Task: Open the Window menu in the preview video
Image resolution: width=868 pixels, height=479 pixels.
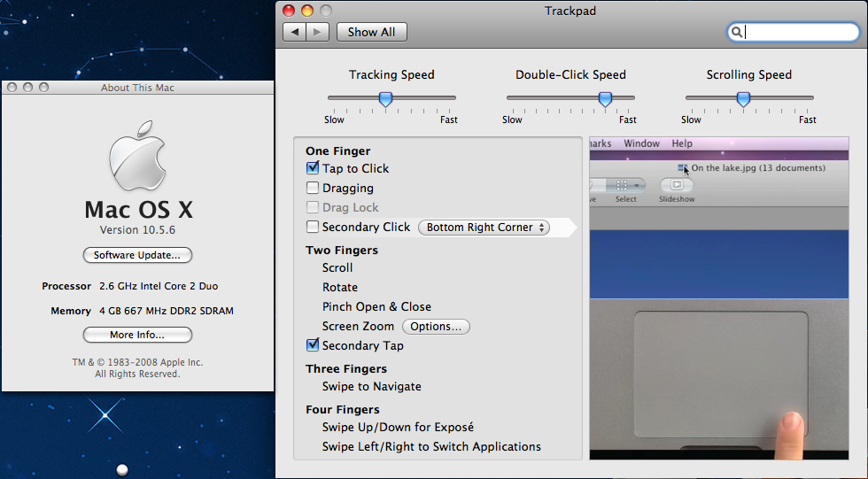Action: point(641,143)
